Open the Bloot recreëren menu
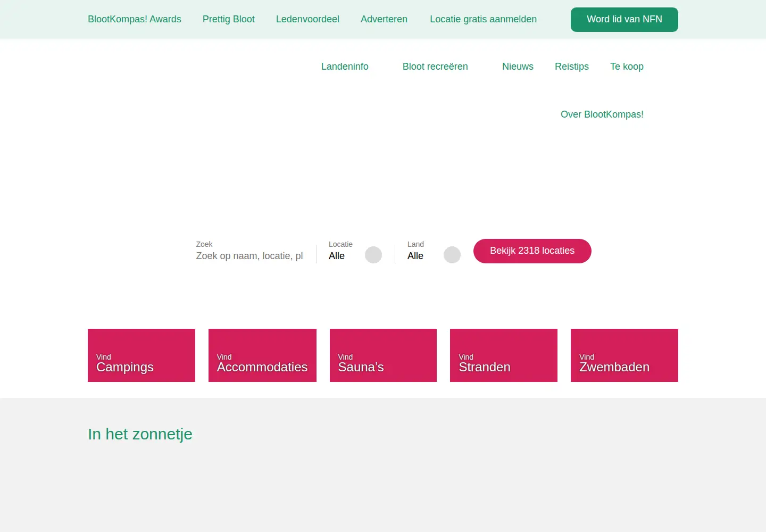 click(x=435, y=66)
